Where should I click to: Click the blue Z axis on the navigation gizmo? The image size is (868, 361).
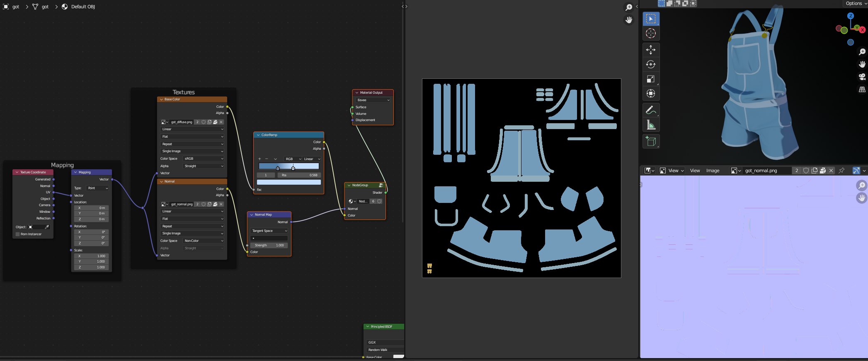[851, 16]
